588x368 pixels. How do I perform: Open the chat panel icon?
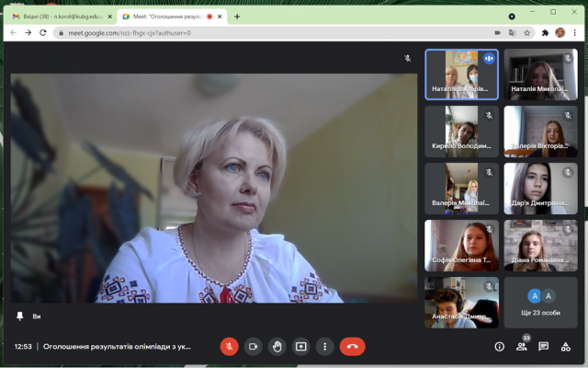coord(543,347)
